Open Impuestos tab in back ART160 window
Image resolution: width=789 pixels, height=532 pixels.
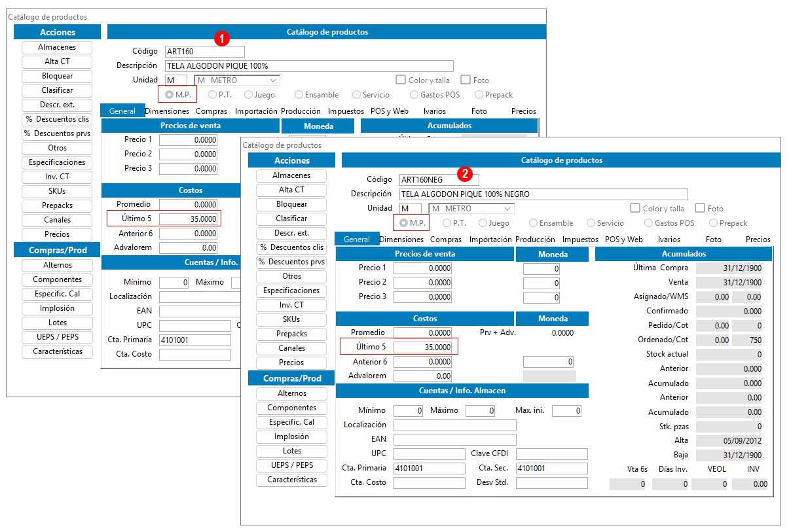tap(346, 111)
